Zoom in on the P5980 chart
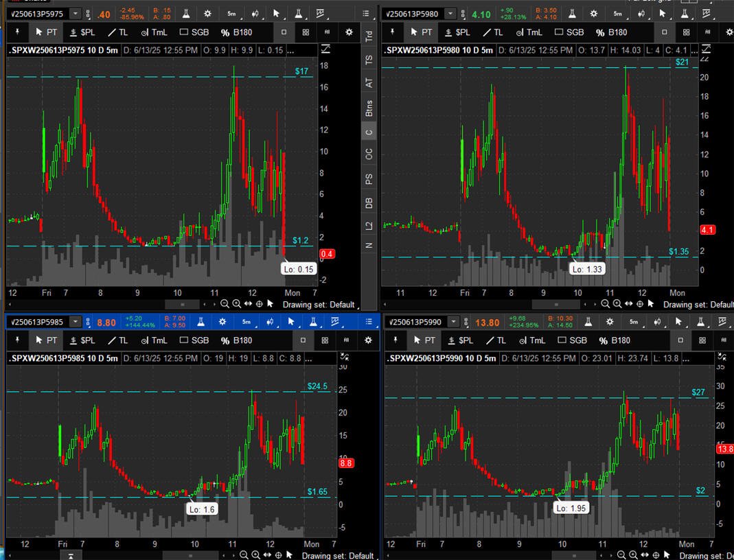The image size is (734, 560). pos(617,304)
